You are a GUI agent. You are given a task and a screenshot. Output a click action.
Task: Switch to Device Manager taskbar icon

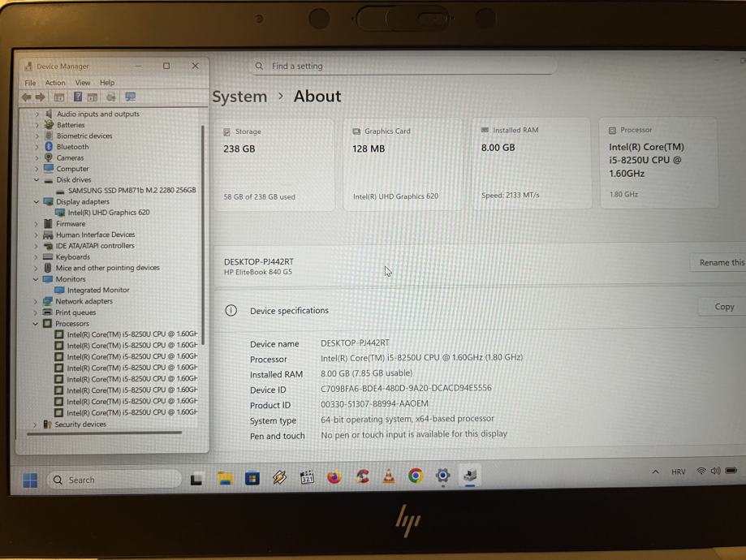point(470,474)
